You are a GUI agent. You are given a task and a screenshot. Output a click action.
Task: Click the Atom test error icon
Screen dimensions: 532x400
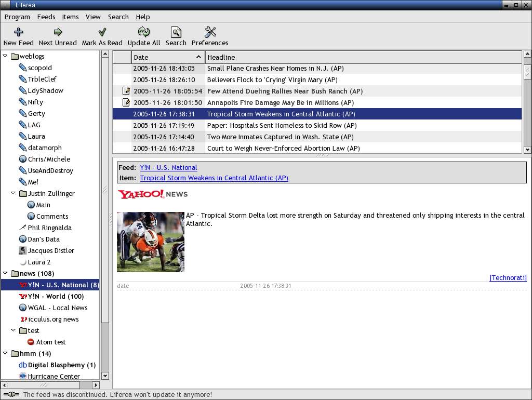[x=31, y=342]
